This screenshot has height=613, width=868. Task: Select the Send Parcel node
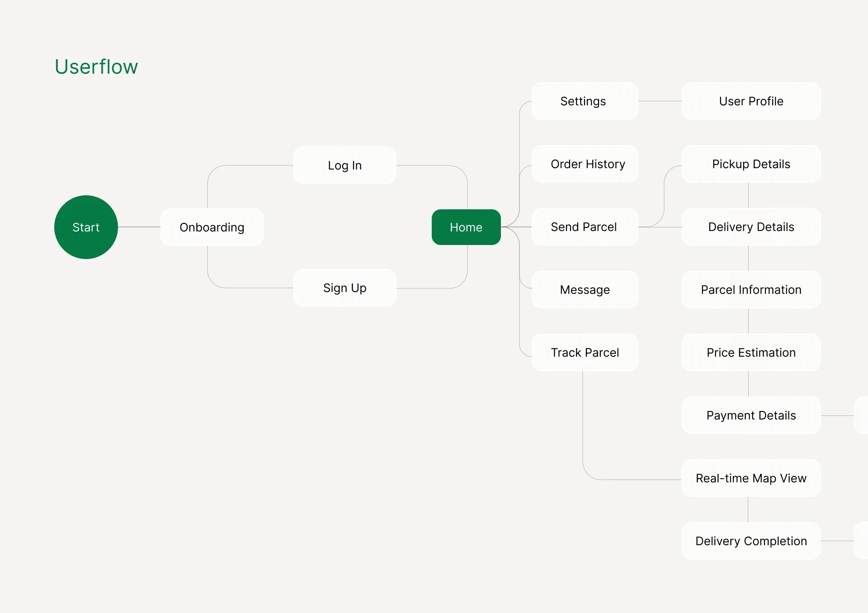pos(584,227)
